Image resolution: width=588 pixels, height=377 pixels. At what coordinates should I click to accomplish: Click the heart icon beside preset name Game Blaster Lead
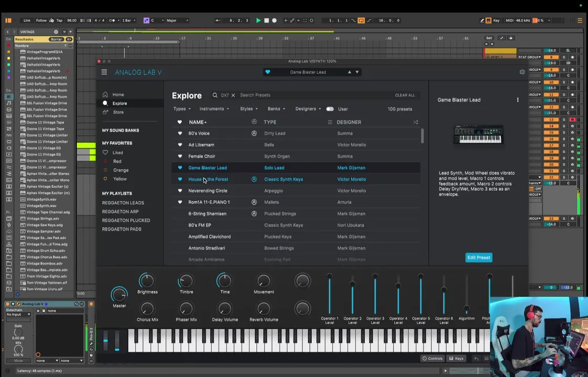(268, 72)
